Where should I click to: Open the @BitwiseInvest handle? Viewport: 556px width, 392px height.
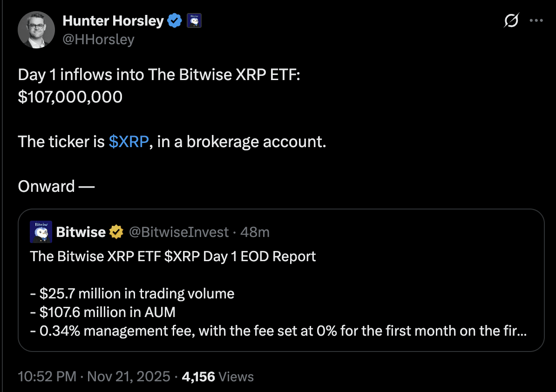point(178,232)
